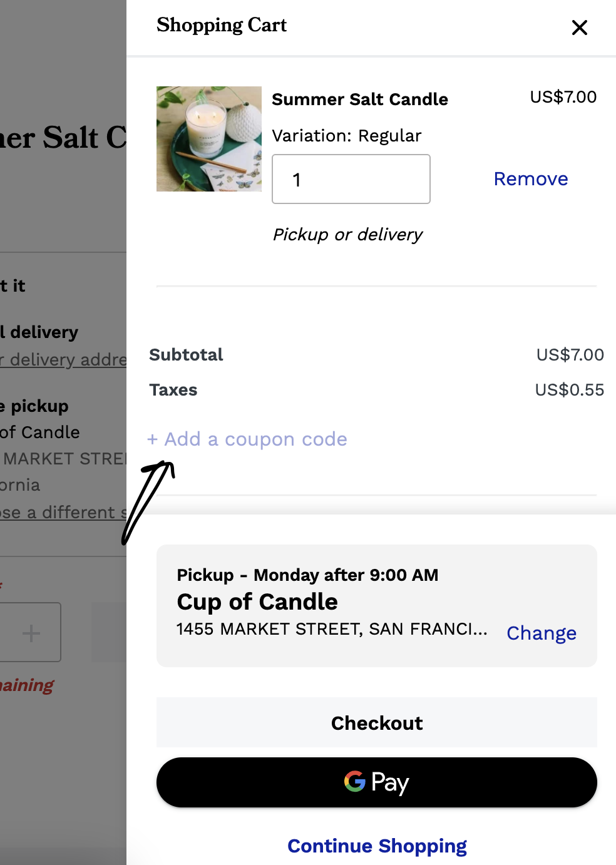Click the Taxes amount US$0.55

coord(569,390)
